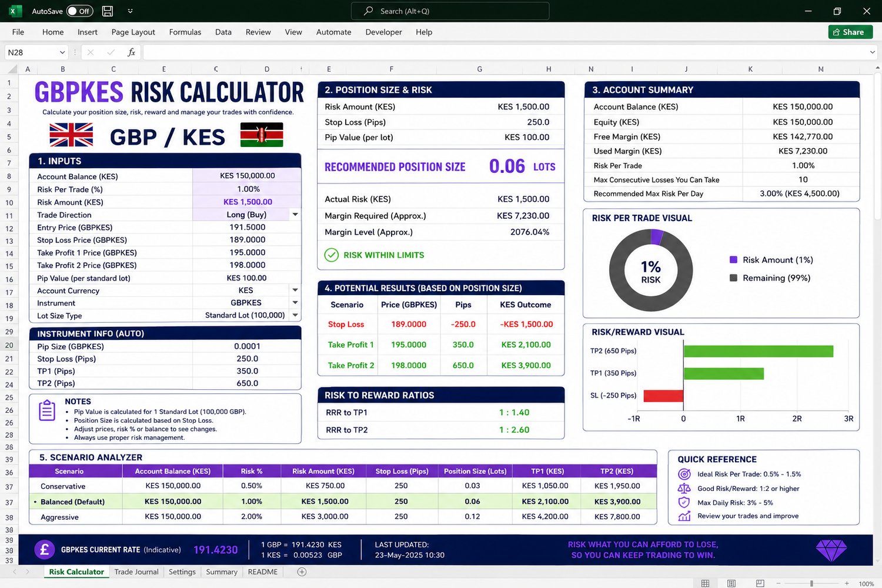Switch to the Trade Journal sheet
The height and width of the screenshot is (588, 882).
pyautogui.click(x=136, y=572)
